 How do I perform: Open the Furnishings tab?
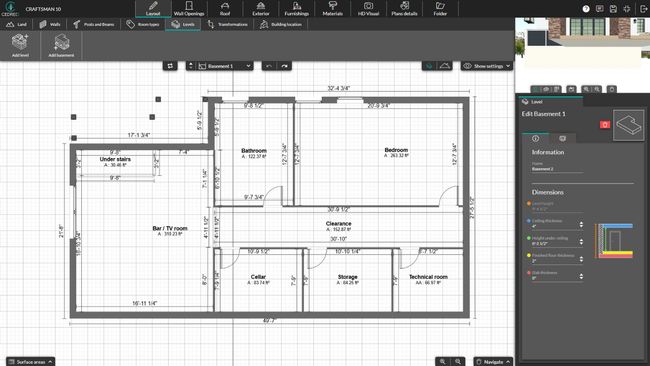tap(296, 9)
